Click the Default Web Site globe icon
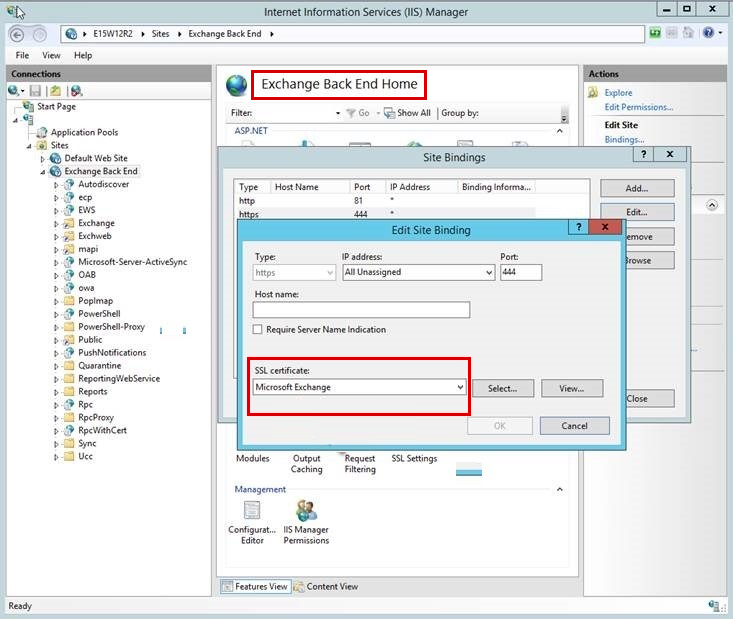Viewport: 733px width, 619px height. 56,158
